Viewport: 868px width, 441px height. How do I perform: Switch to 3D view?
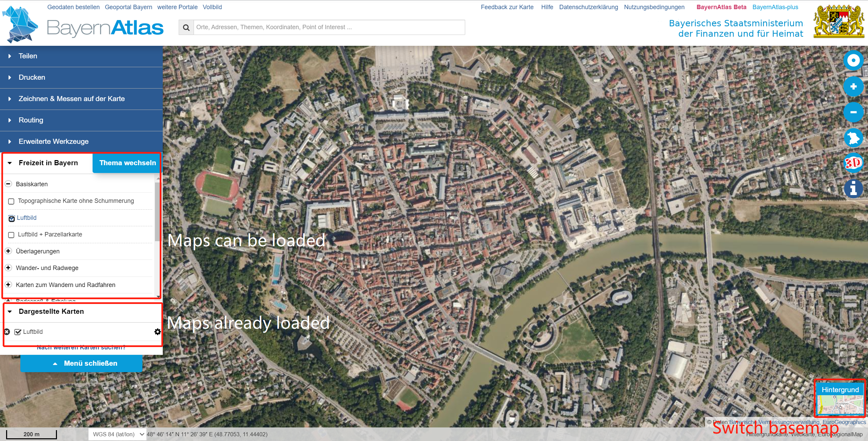click(853, 163)
